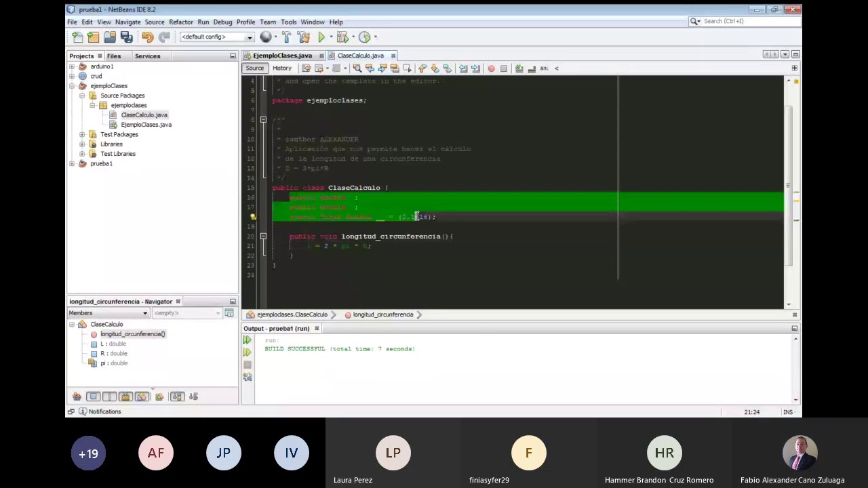
Task: Click the Search input field
Action: click(749, 21)
